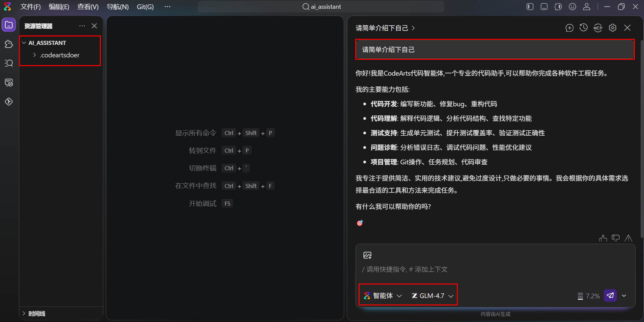Click the CodeArts logo in title bar
Viewport: 644px width, 322px height.
[7, 6]
